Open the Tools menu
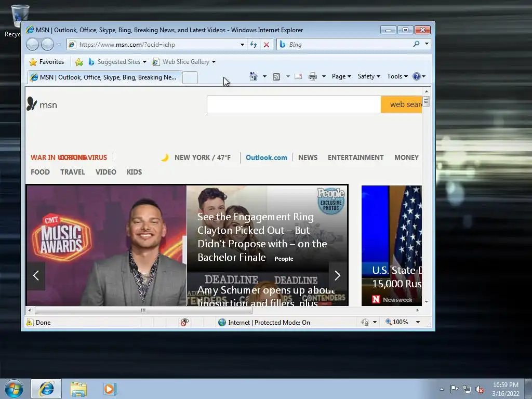Image resolution: width=532 pixels, height=399 pixels. point(397,76)
